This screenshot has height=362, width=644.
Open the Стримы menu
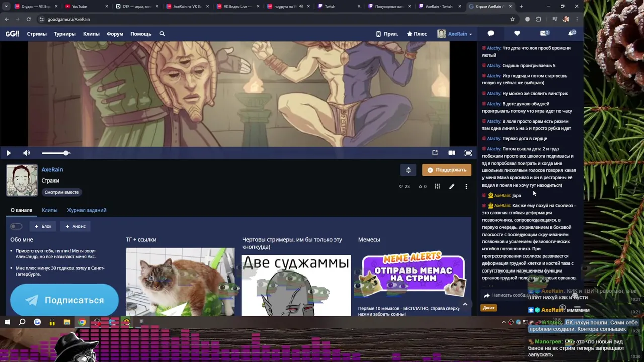click(x=37, y=34)
